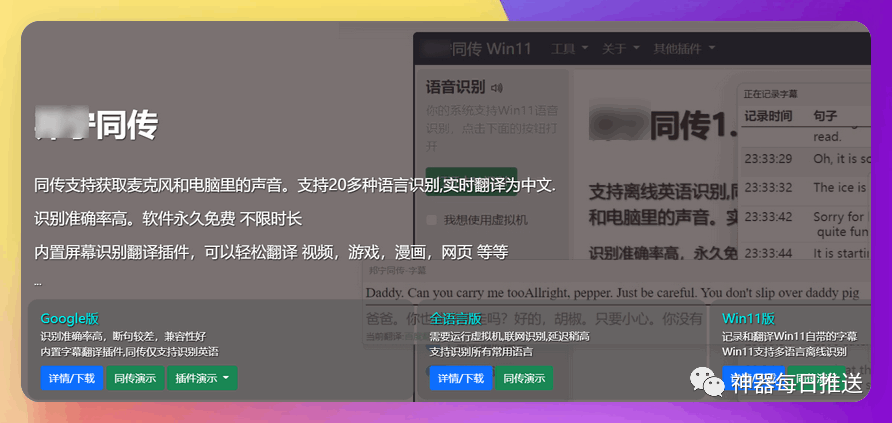Click 详情/下载 under Google版
The width and height of the screenshot is (892, 423).
click(x=72, y=378)
